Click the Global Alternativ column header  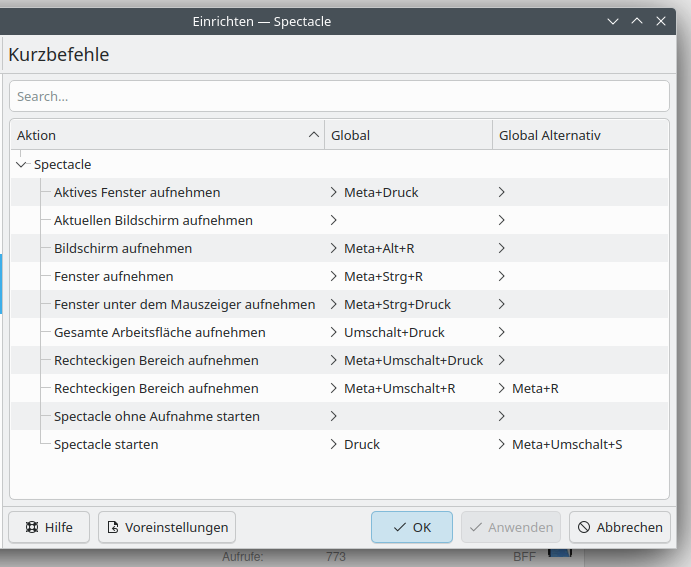coord(580,135)
